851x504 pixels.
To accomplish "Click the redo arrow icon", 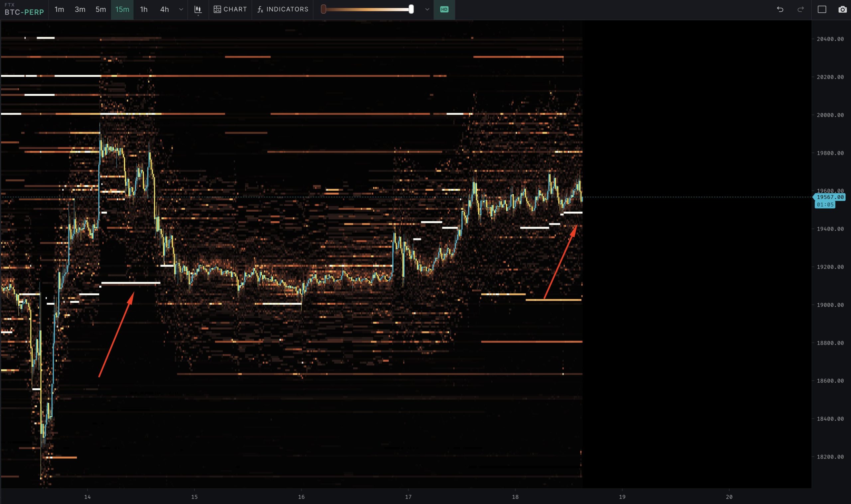I will [801, 10].
